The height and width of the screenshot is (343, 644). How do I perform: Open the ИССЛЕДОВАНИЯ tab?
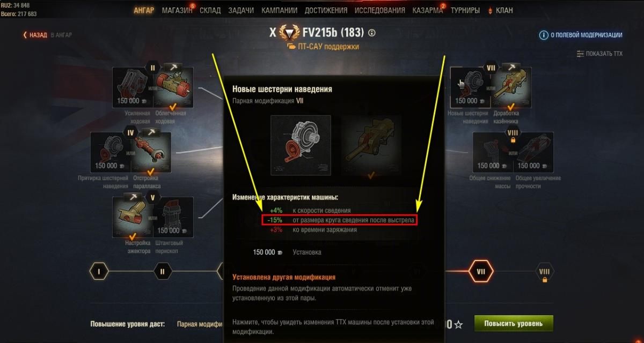pyautogui.click(x=380, y=10)
